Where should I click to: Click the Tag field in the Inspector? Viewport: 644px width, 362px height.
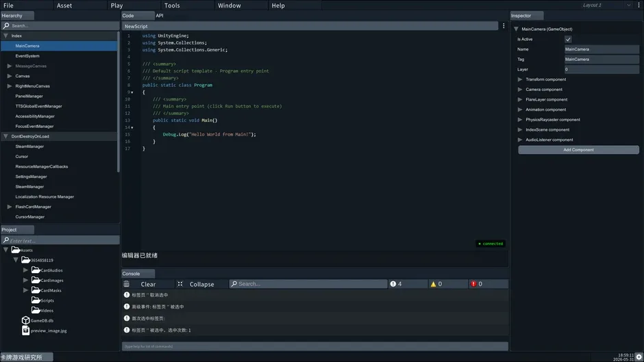pyautogui.click(x=602, y=59)
